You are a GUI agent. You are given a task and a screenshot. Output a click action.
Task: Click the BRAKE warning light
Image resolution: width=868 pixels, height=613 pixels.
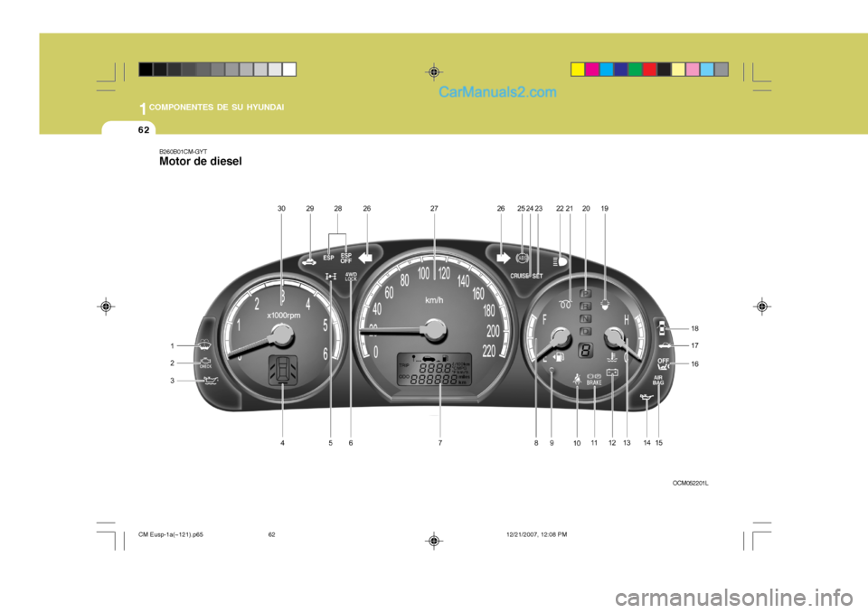coord(594,380)
